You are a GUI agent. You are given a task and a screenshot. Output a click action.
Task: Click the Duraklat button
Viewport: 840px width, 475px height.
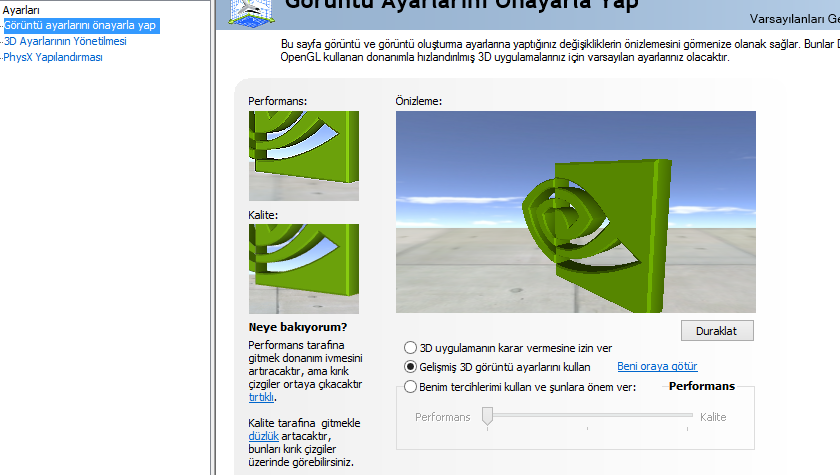717,331
